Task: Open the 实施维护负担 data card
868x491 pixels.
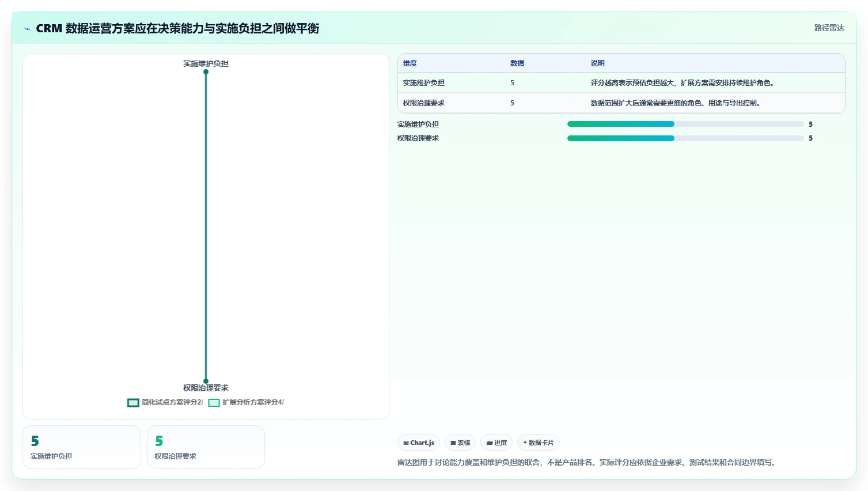Action: pos(82,447)
